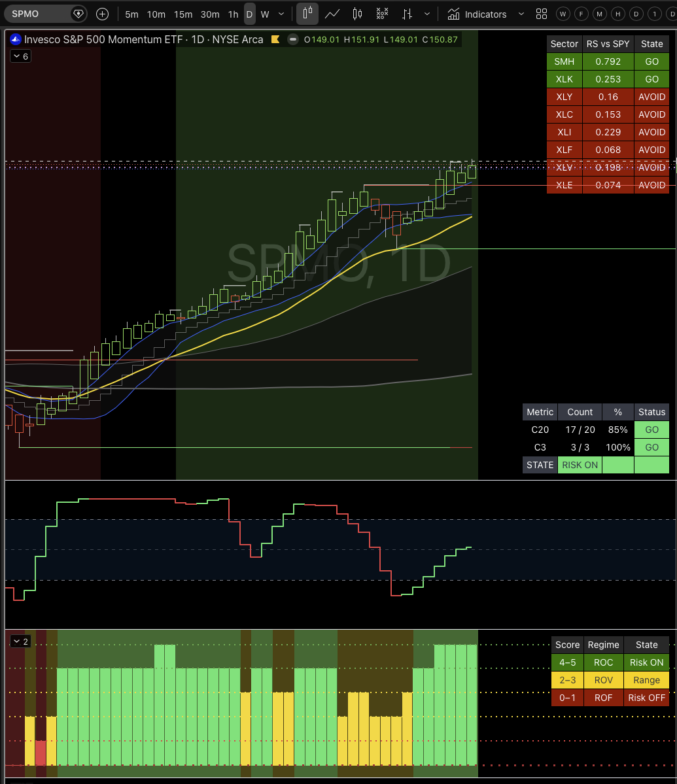Click the circled H quick button
This screenshot has height=784, width=677.
point(618,14)
